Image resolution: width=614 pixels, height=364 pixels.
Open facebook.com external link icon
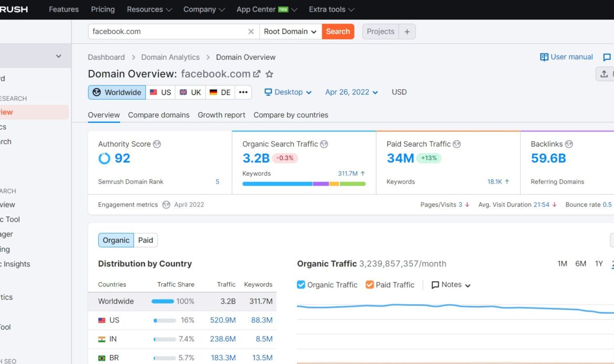[257, 74]
